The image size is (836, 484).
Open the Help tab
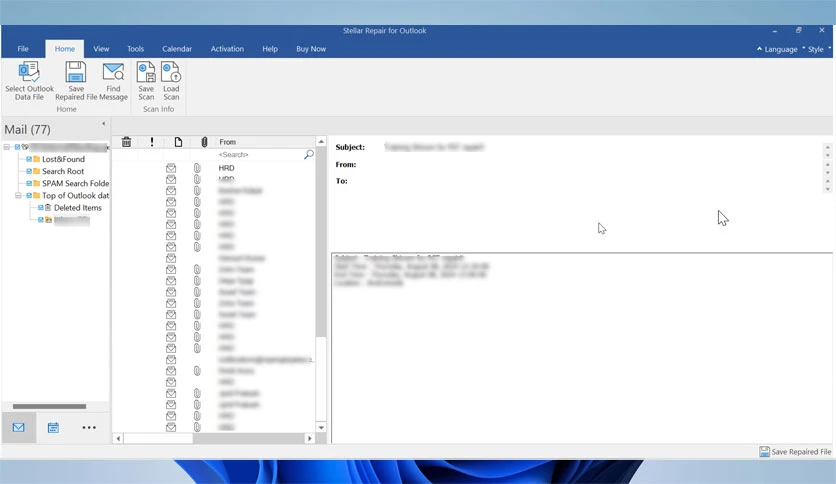pos(270,49)
